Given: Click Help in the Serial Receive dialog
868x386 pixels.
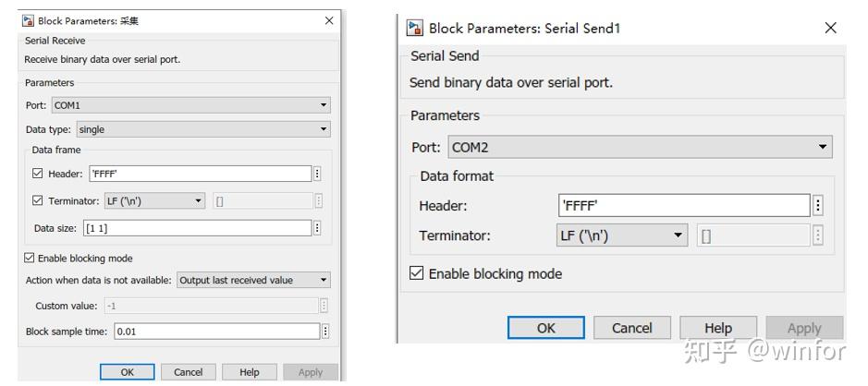Looking at the screenshot, I should [x=249, y=372].
